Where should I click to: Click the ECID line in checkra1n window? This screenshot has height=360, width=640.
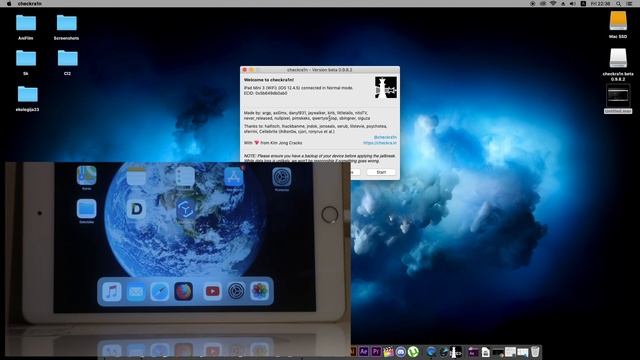pos(265,93)
